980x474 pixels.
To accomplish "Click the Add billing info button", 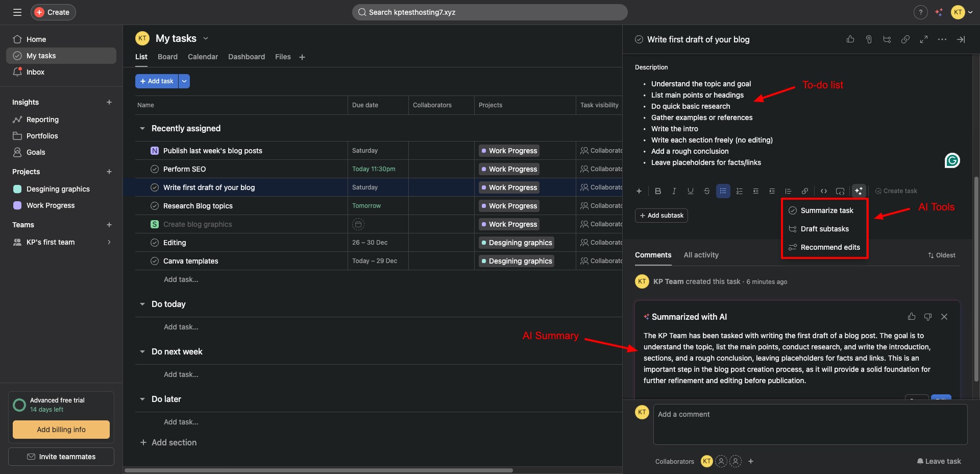I will 61,430.
